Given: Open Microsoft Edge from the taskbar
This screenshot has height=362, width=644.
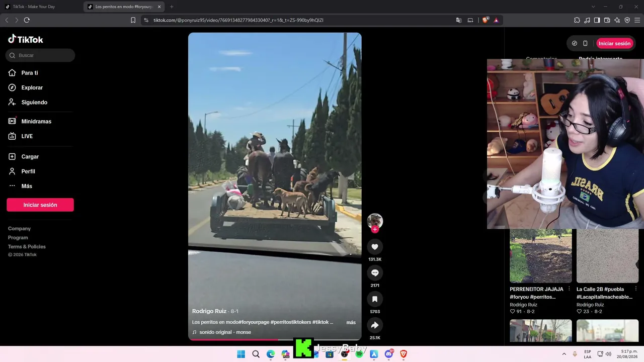Looking at the screenshot, I should [271, 354].
